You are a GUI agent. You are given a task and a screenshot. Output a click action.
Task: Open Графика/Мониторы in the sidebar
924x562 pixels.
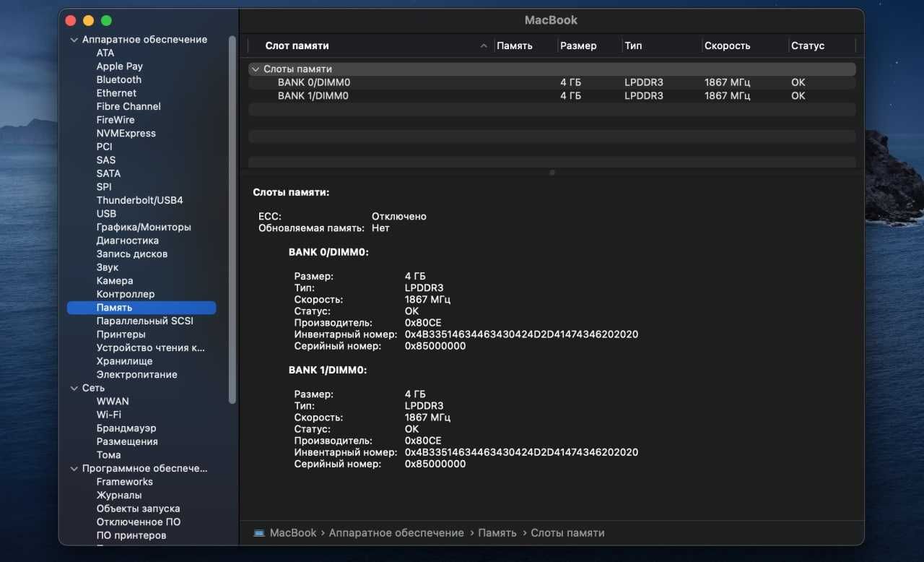144,227
